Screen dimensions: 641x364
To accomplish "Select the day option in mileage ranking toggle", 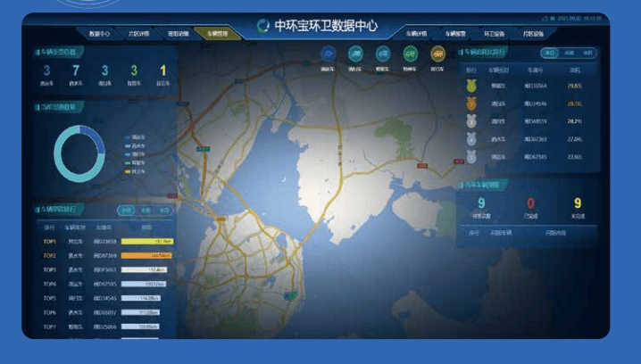I will pyautogui.click(x=126, y=211).
